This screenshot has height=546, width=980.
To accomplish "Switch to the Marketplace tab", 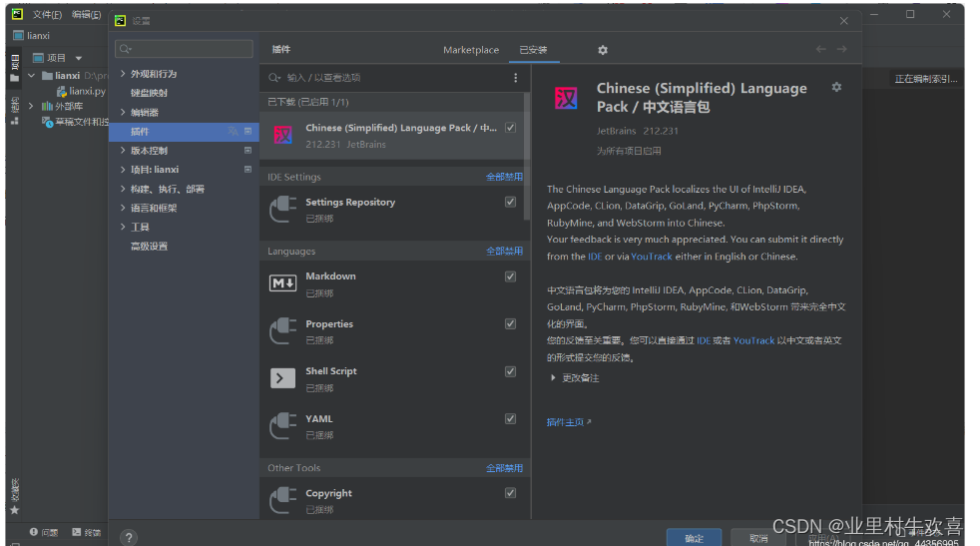I will (x=471, y=50).
